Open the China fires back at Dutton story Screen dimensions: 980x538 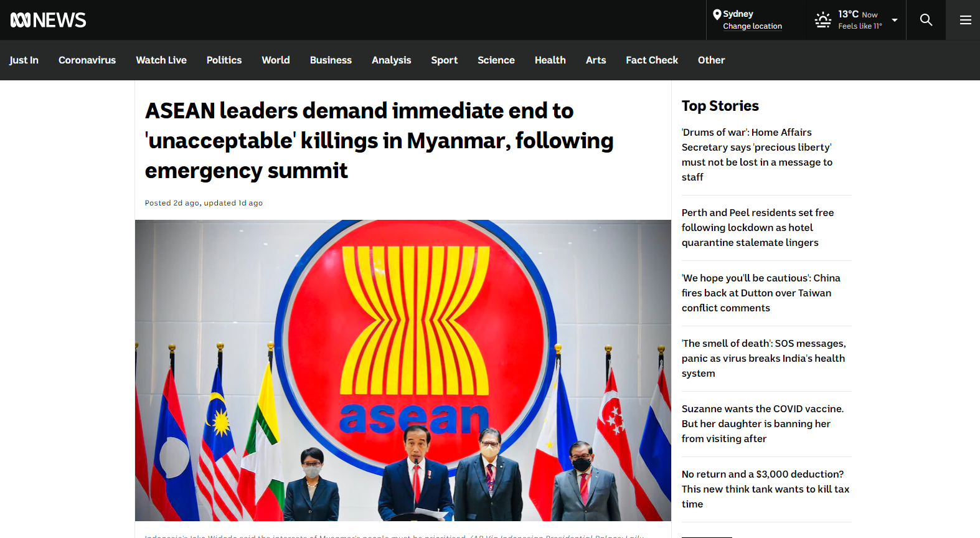[x=761, y=293]
